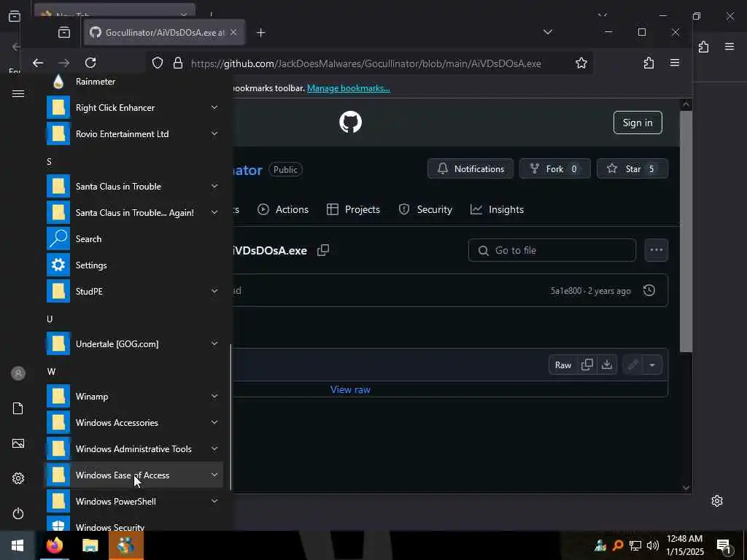The width and height of the screenshot is (747, 560).
Task: Expand Start menu hamburger navigation
Action: [18, 93]
